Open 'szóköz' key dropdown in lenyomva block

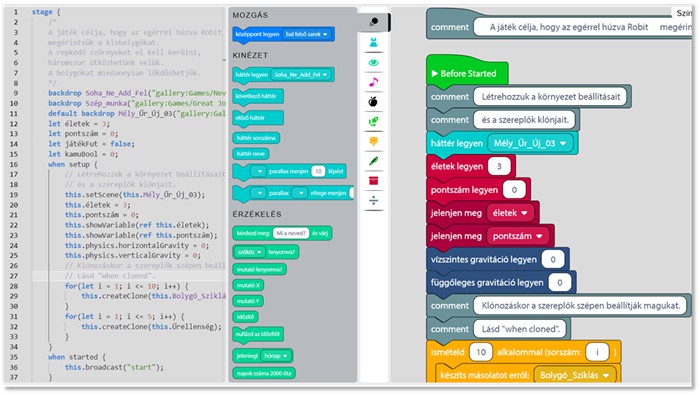tap(250, 252)
